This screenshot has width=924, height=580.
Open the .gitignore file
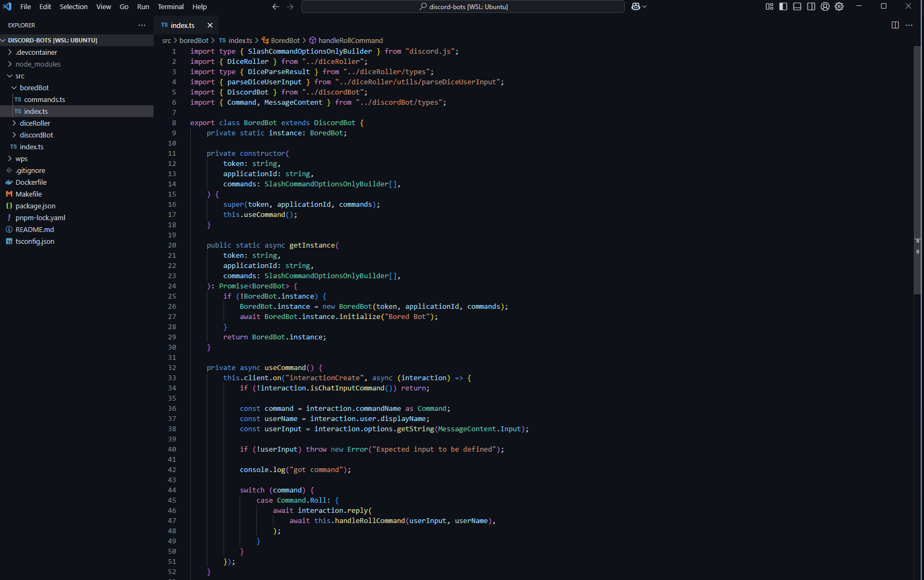[x=77, y=170]
